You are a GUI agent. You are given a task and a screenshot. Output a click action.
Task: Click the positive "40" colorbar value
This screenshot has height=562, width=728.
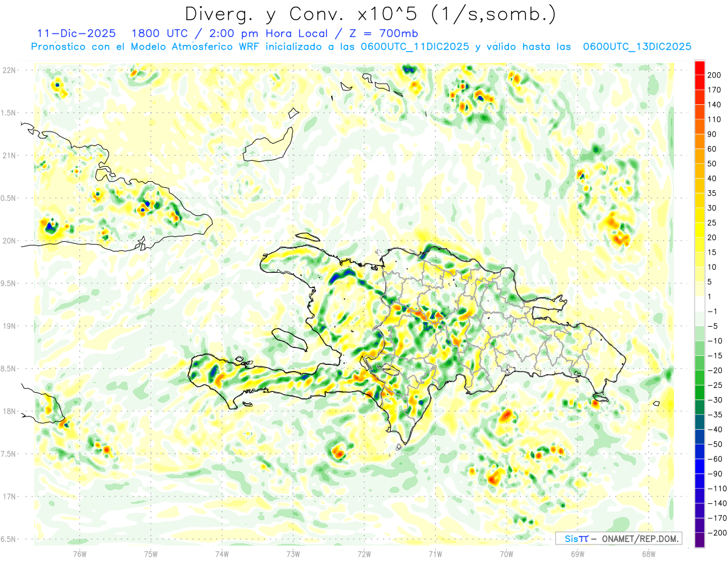tap(713, 179)
